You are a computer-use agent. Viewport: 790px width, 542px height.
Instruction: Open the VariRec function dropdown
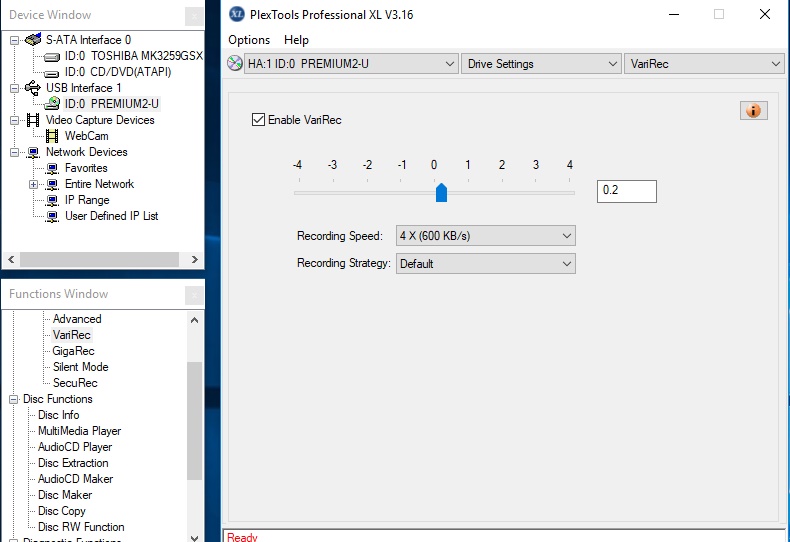pyautogui.click(x=704, y=63)
